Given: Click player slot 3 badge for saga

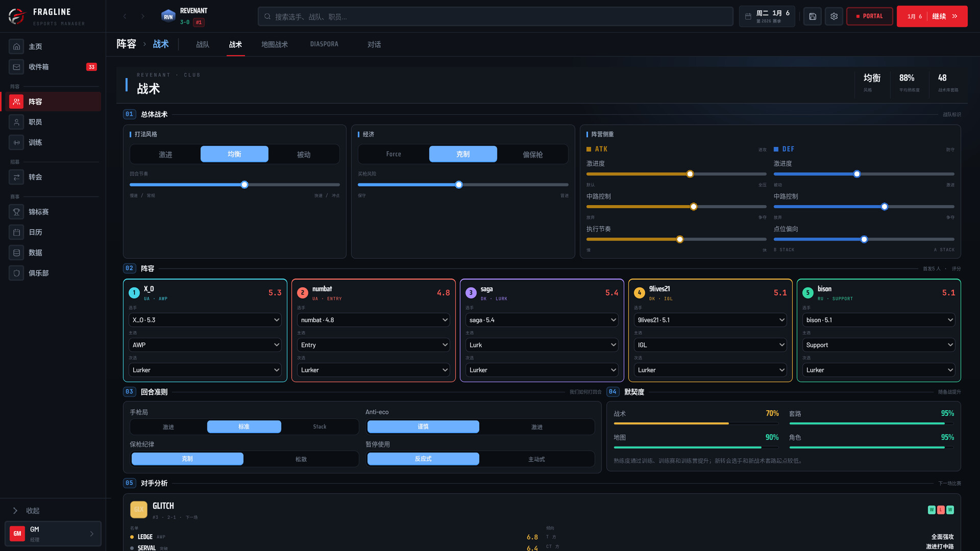Looking at the screenshot, I should [x=471, y=293].
